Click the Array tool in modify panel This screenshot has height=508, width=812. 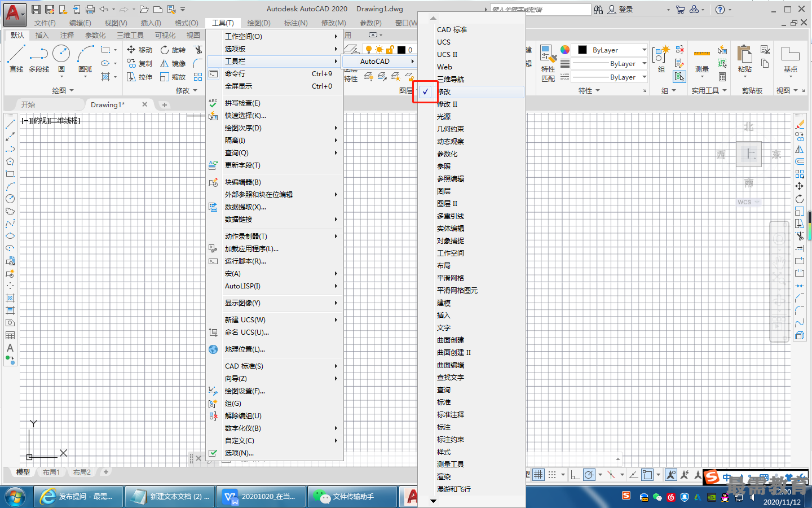198,77
